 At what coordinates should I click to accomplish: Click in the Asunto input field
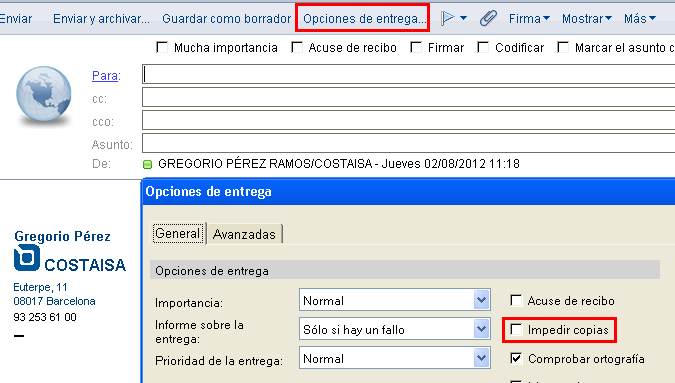pyautogui.click(x=408, y=143)
